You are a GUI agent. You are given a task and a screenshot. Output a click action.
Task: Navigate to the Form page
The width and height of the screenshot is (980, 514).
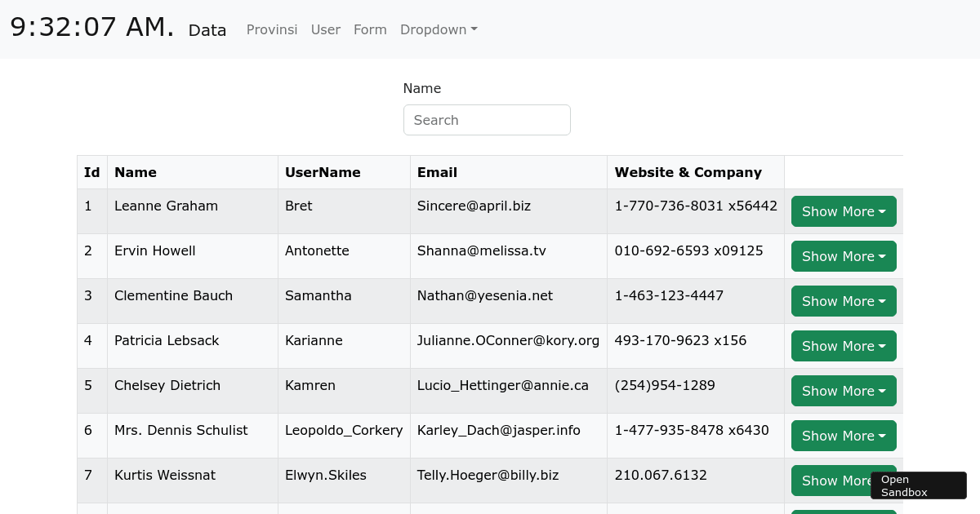pyautogui.click(x=370, y=29)
